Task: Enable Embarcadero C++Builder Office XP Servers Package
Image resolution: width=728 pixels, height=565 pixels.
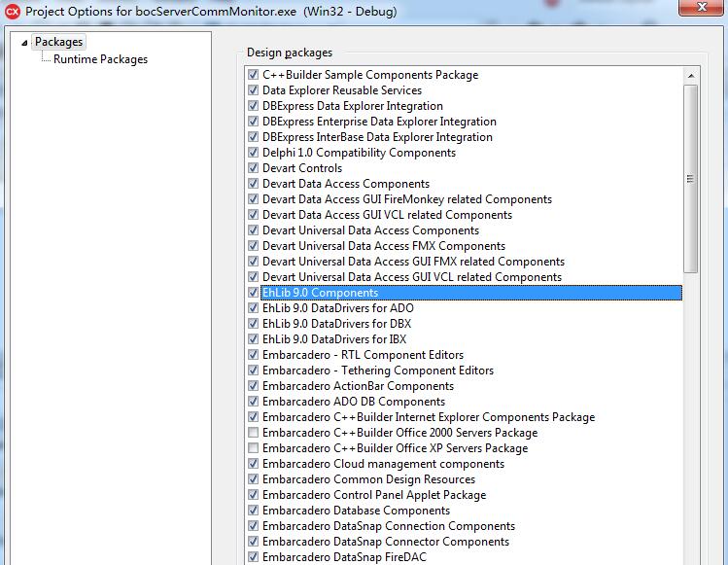Action: click(x=254, y=448)
